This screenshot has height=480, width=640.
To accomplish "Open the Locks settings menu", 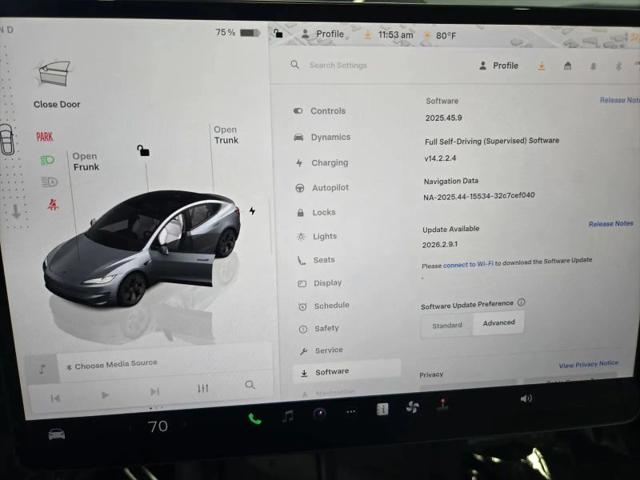I will click(316, 212).
